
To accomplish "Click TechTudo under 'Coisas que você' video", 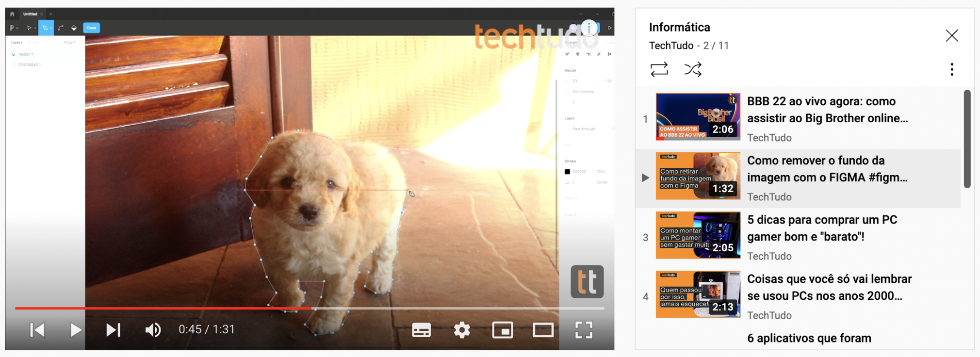I will (769, 315).
